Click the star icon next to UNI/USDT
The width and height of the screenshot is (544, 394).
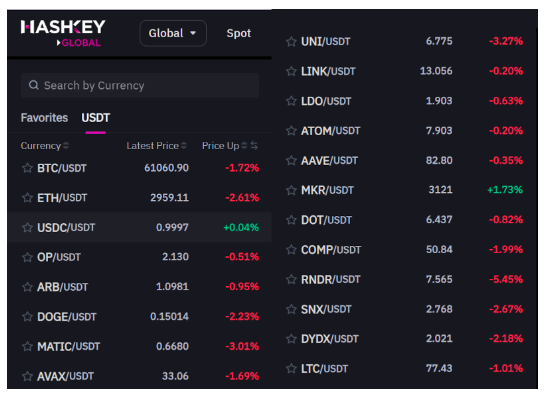pos(291,42)
